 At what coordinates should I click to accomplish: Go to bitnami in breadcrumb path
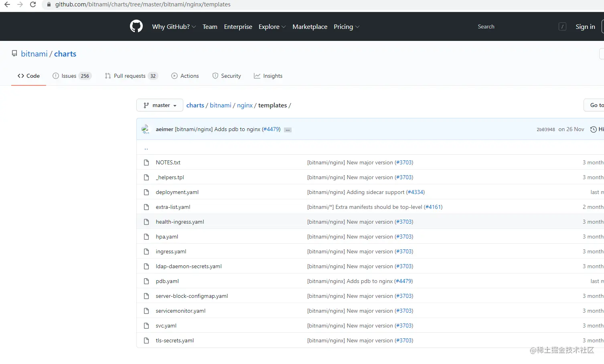pos(221,105)
